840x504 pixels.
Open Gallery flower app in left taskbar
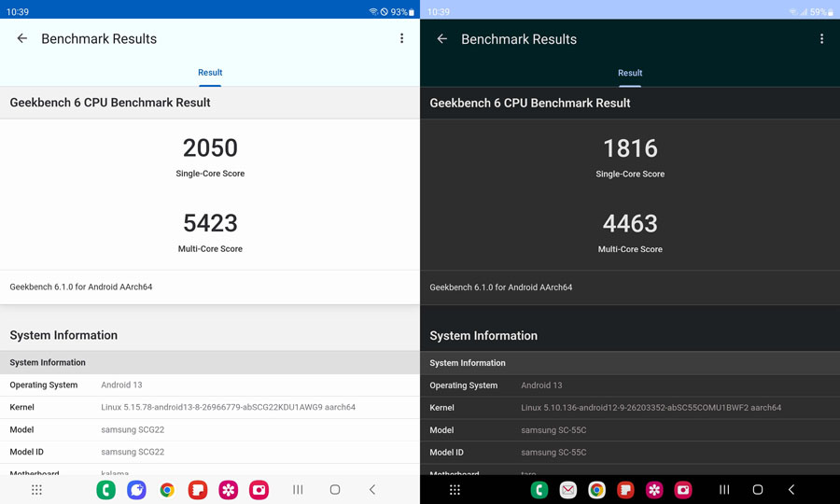(x=229, y=490)
